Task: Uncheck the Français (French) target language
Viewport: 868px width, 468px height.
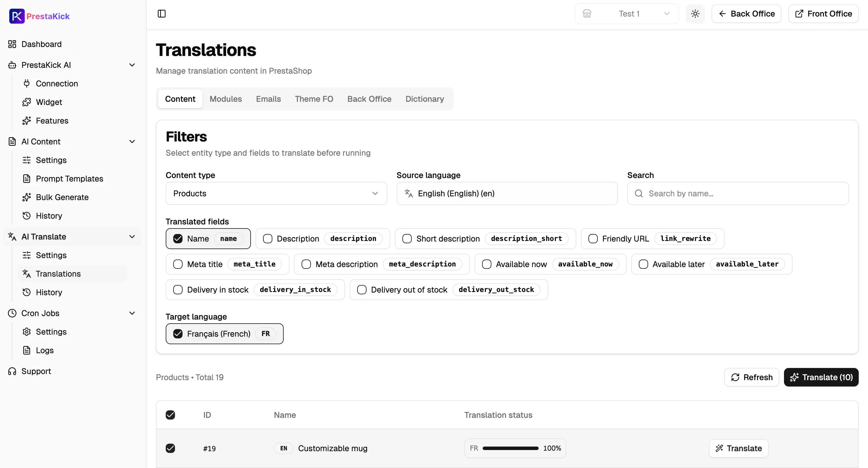Action: (x=178, y=334)
